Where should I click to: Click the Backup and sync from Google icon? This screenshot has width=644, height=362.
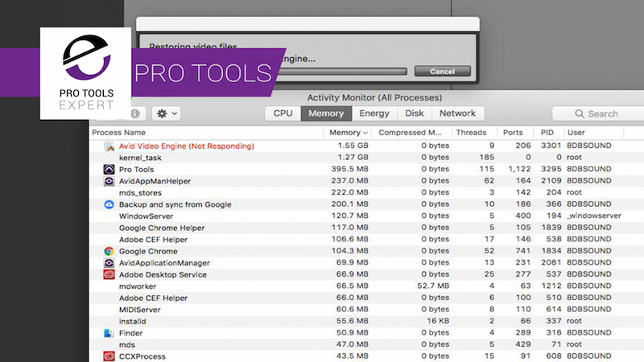click(109, 204)
